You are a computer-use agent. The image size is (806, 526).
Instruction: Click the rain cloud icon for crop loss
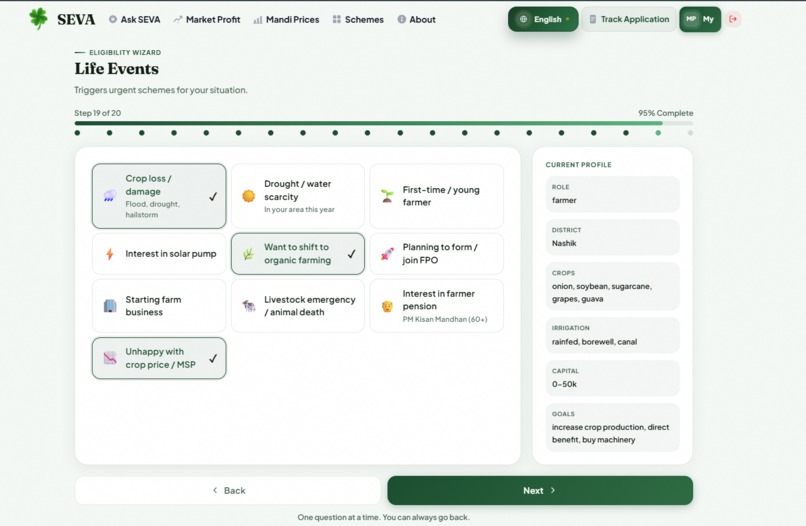pos(109,196)
